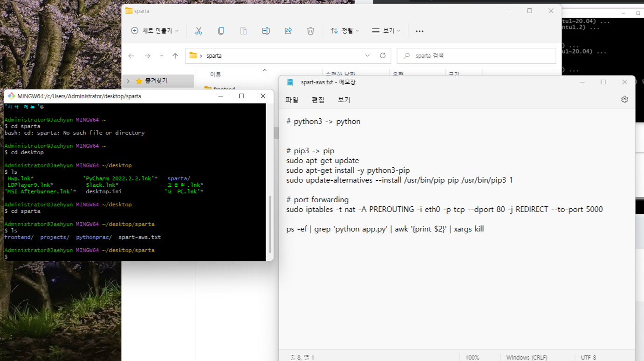
Task: Click UTF-8 encoding in Notepad status bar
Action: click(x=588, y=357)
